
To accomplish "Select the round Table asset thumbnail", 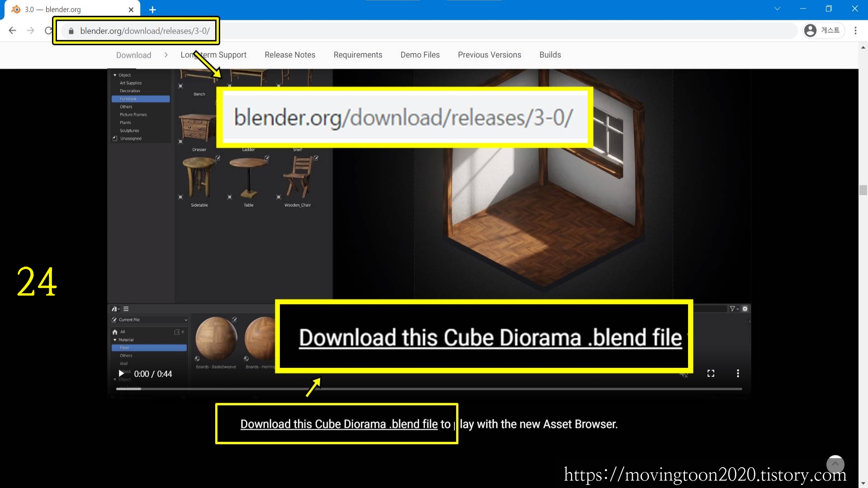I will 248,177.
